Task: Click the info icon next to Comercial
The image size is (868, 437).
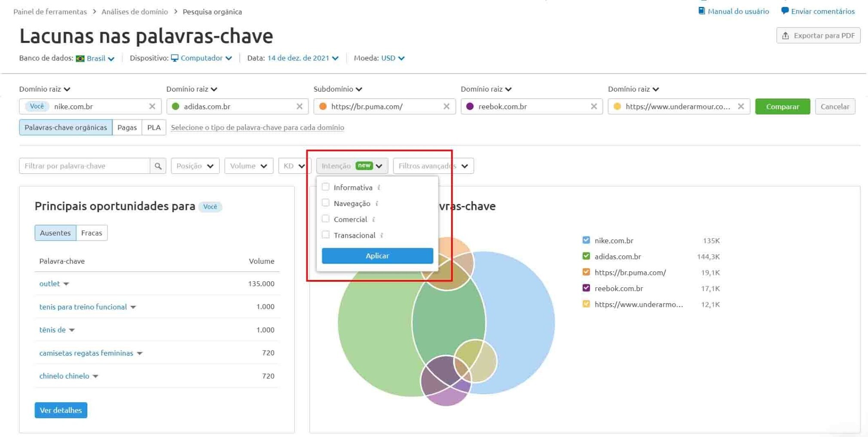Action: pyautogui.click(x=373, y=219)
